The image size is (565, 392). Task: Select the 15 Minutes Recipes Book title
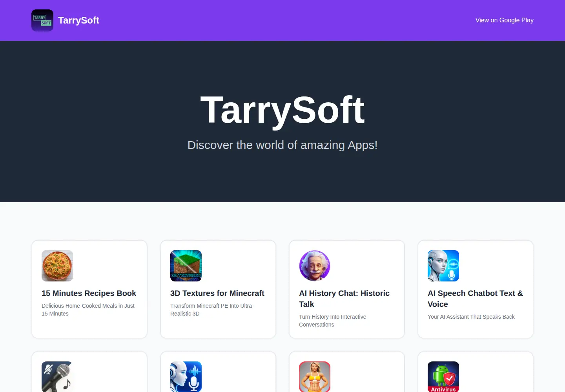(x=89, y=293)
